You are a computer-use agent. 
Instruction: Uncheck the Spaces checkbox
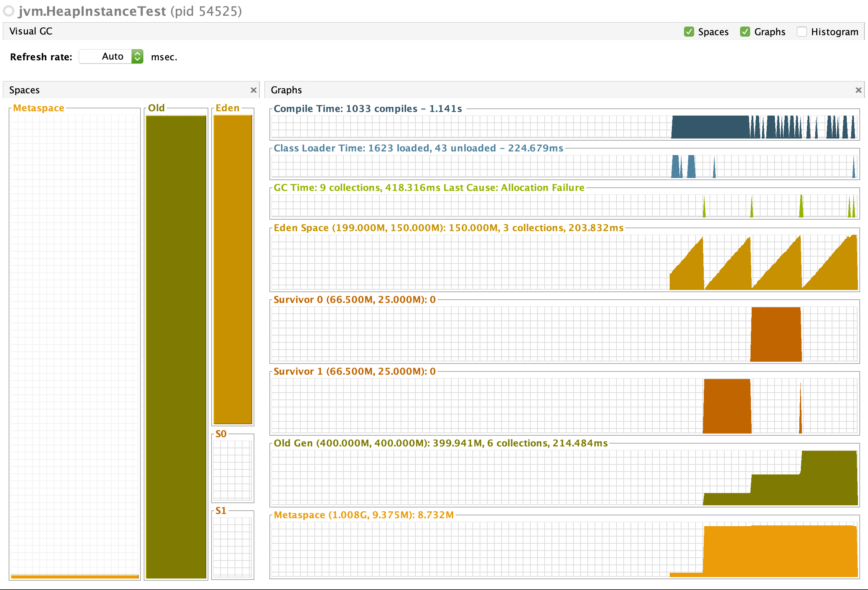coord(689,32)
